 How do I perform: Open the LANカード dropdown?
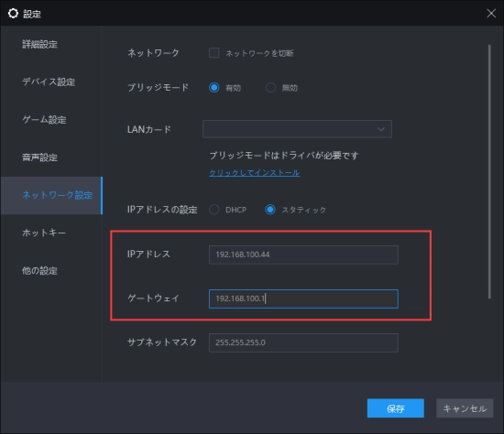coord(297,129)
